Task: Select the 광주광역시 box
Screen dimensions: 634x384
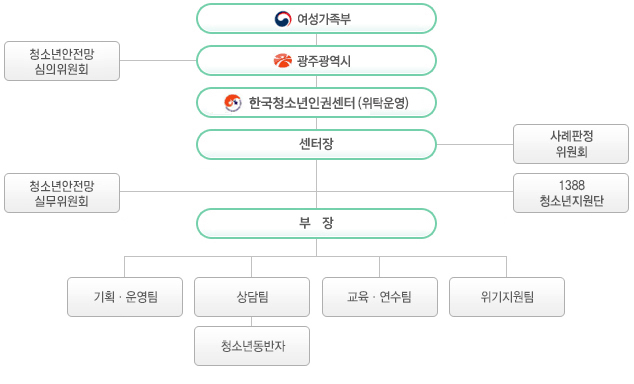Action: (x=316, y=61)
